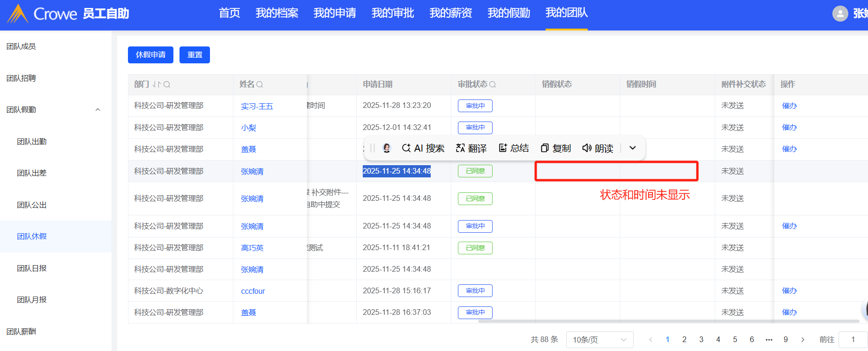Click the blue 休假申请 button
Image resolution: width=868 pixels, height=351 pixels.
150,55
